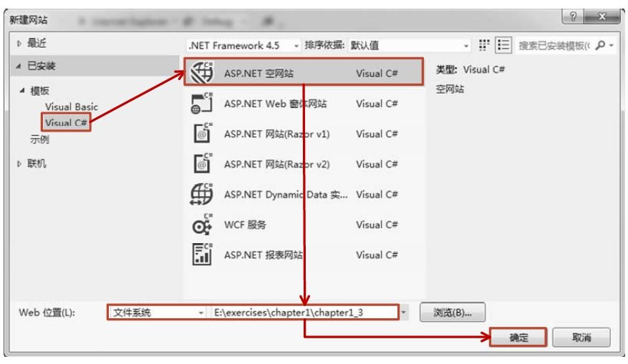Image resolution: width=628 pixels, height=364 pixels.
Task: Expand the 最近 tree node
Action: (x=19, y=43)
